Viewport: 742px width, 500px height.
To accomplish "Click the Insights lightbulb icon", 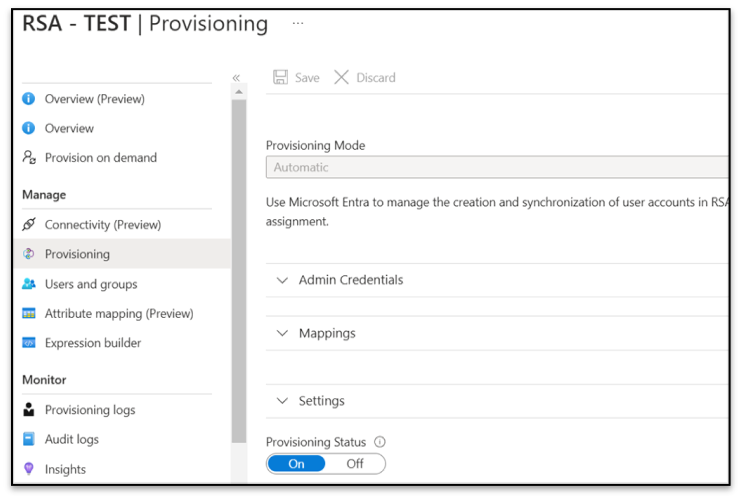I will point(29,469).
